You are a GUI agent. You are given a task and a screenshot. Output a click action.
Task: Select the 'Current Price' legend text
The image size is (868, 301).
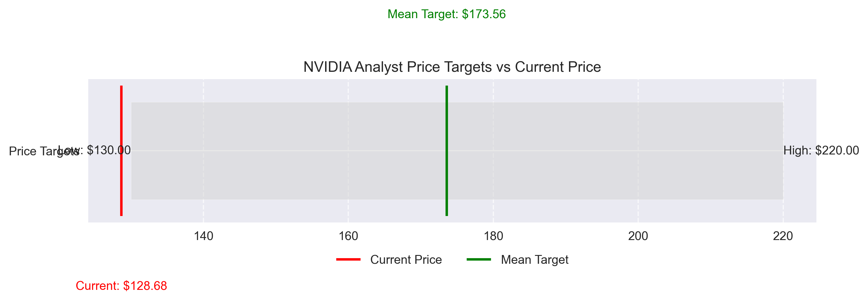click(406, 260)
